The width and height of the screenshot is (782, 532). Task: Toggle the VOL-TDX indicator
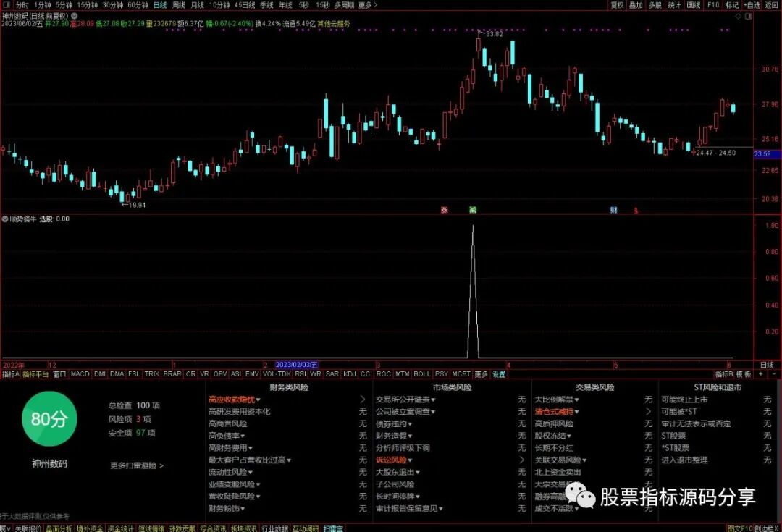click(277, 374)
